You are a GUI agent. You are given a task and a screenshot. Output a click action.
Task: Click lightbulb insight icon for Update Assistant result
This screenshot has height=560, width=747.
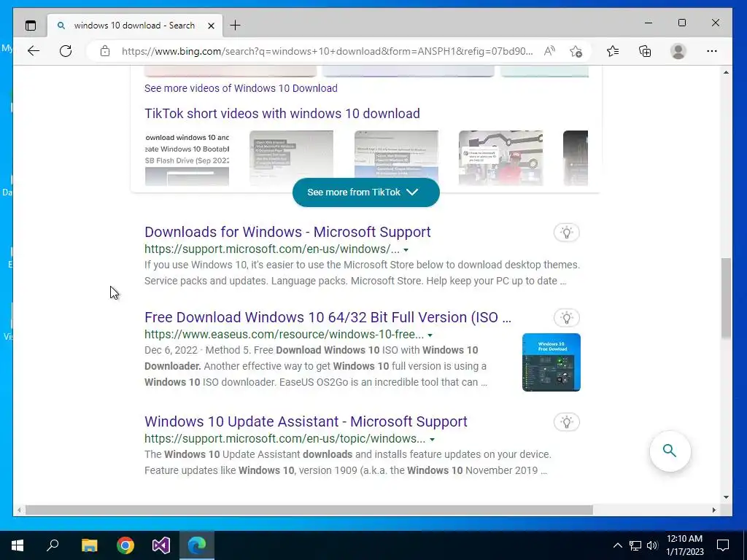coord(566,422)
